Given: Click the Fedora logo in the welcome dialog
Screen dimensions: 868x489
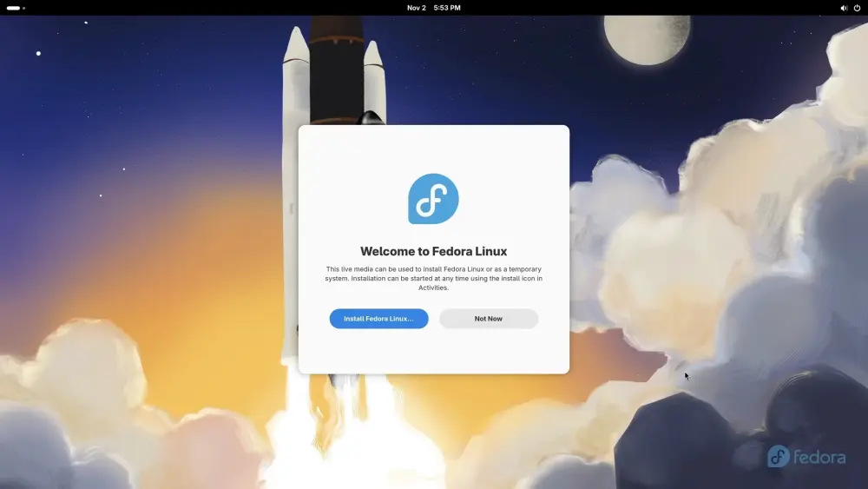Looking at the screenshot, I should 433,199.
